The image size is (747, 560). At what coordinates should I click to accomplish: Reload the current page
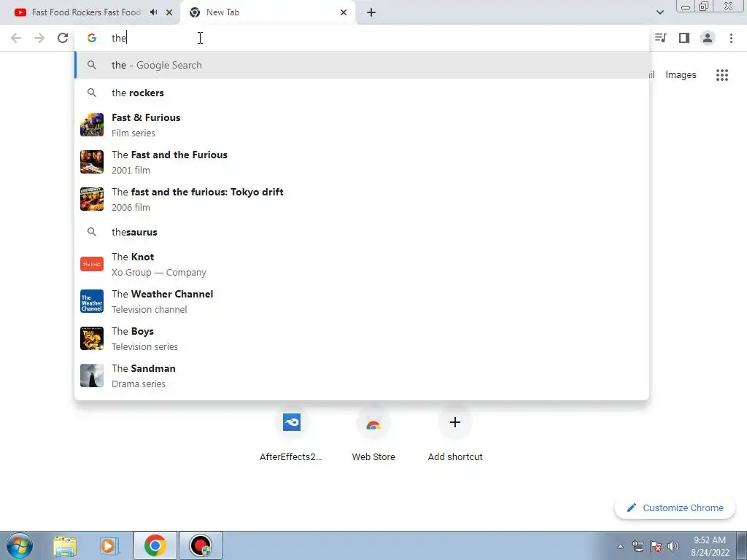pyautogui.click(x=63, y=38)
